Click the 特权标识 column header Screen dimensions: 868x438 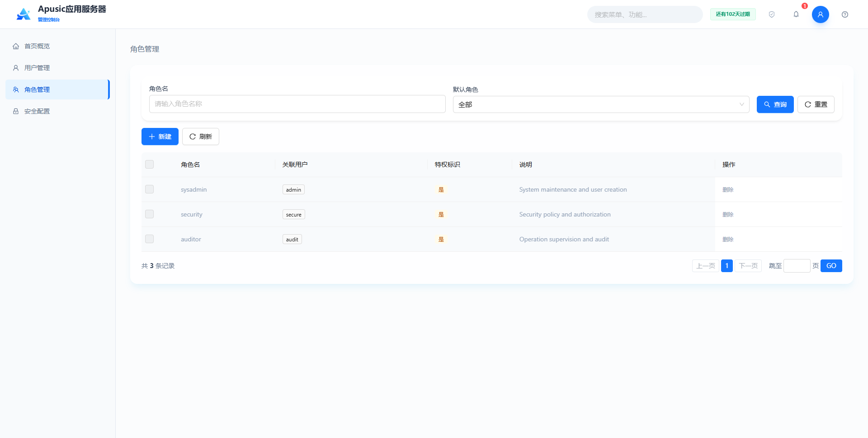[x=448, y=165]
